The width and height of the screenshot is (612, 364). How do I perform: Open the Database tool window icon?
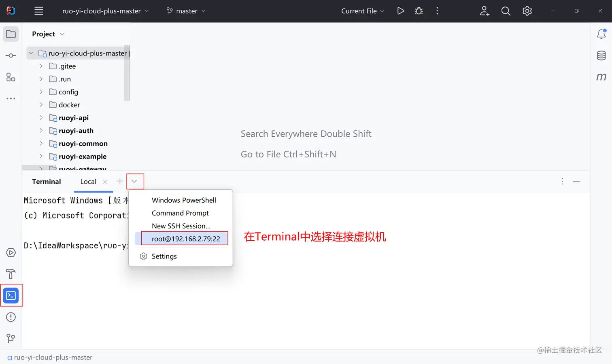pyautogui.click(x=601, y=55)
